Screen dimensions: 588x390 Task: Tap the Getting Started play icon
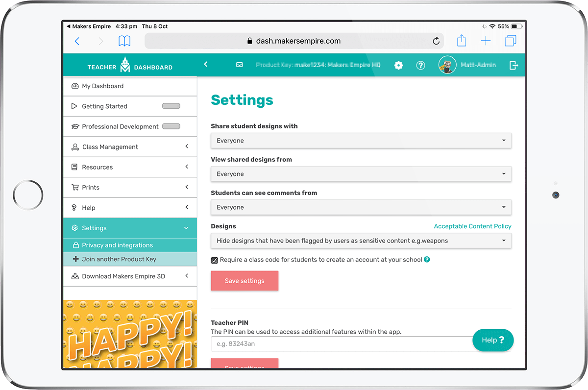click(x=74, y=106)
